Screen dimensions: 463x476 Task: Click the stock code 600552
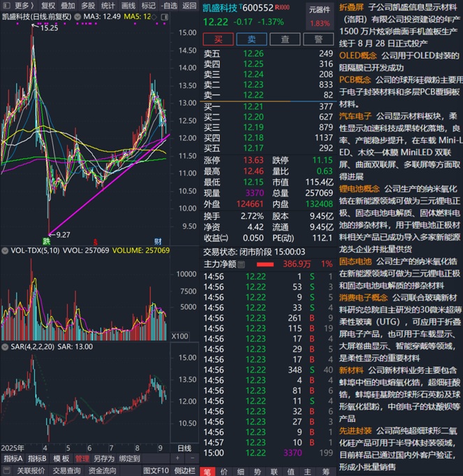pyautogui.click(x=258, y=8)
